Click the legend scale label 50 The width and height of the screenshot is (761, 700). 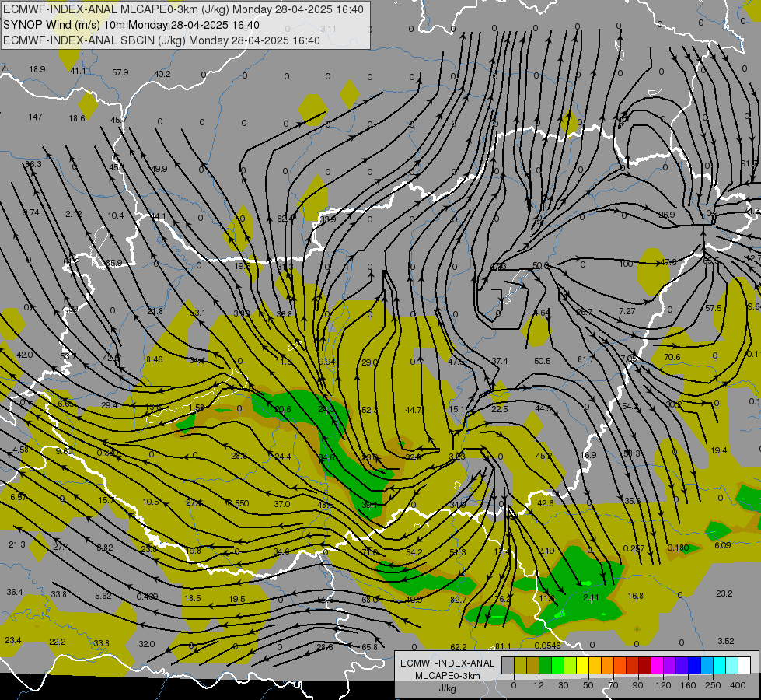coord(588,685)
